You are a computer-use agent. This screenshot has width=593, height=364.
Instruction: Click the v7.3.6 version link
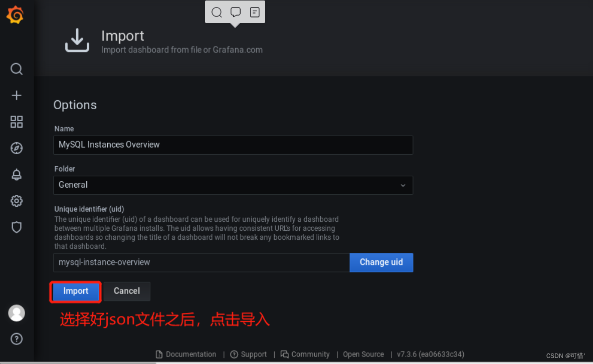pyautogui.click(x=431, y=354)
